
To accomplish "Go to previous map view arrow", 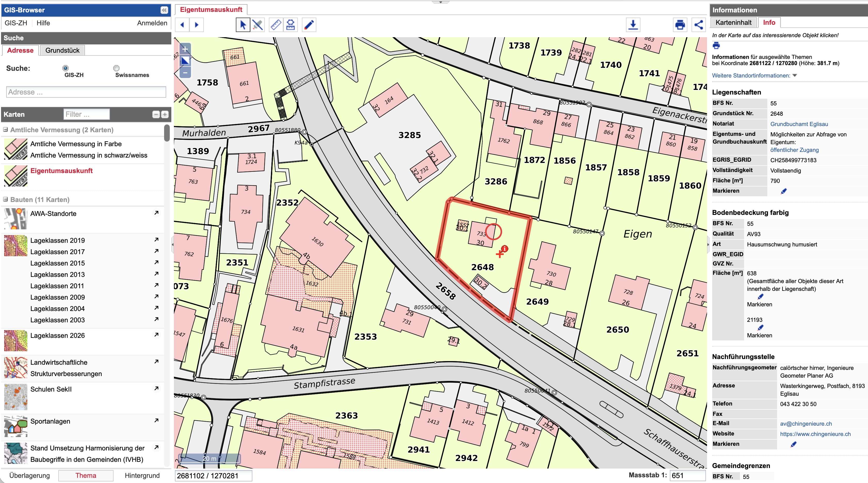I will 182,25.
